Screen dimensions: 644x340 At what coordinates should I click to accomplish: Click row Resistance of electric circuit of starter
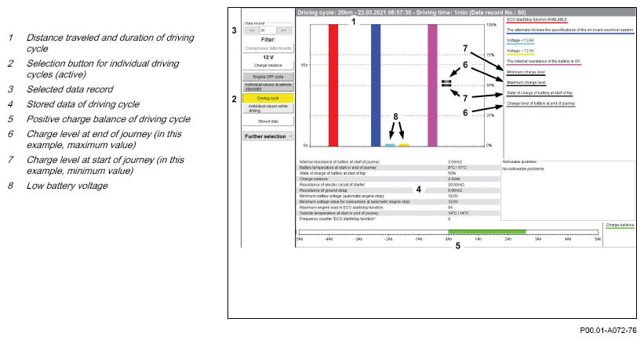[398, 185]
